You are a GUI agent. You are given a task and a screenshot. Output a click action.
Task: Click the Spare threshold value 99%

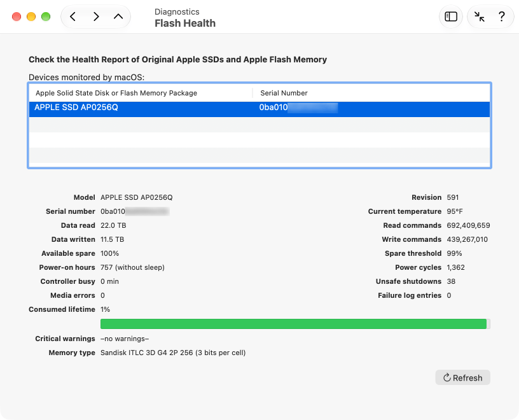(x=454, y=253)
